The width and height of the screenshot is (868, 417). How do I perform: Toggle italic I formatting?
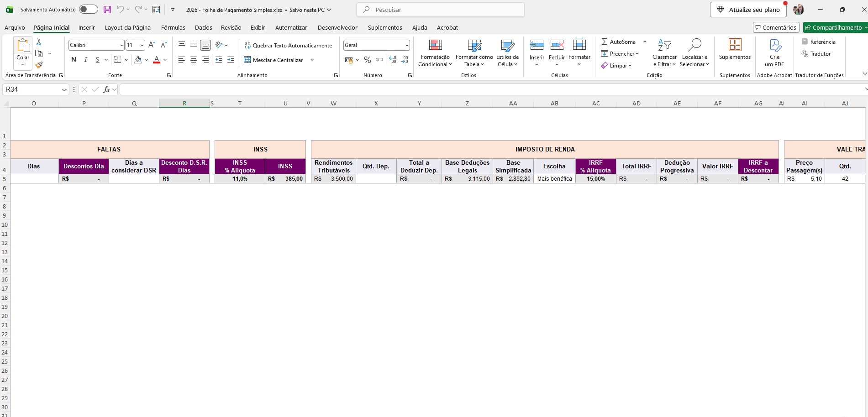click(85, 60)
